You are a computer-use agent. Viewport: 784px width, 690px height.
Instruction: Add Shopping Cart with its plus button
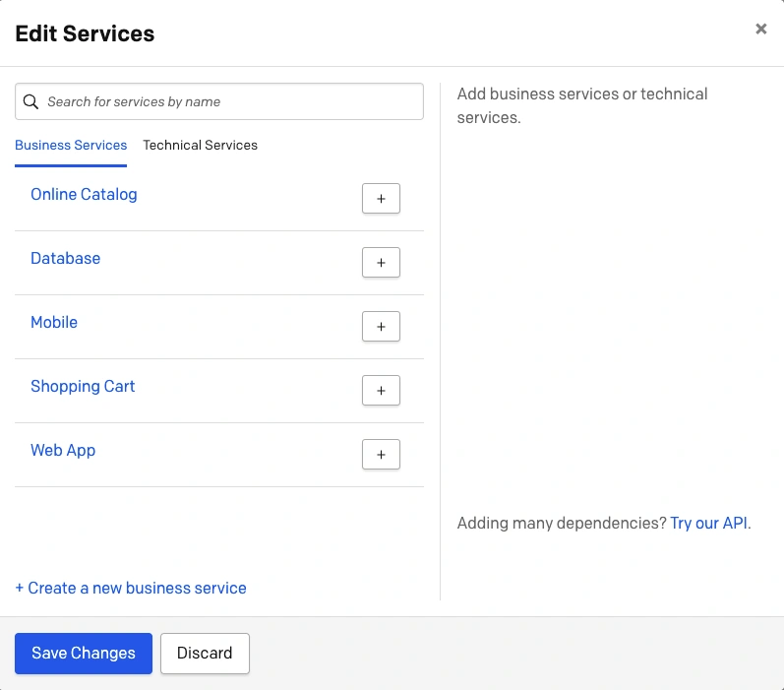pos(381,391)
